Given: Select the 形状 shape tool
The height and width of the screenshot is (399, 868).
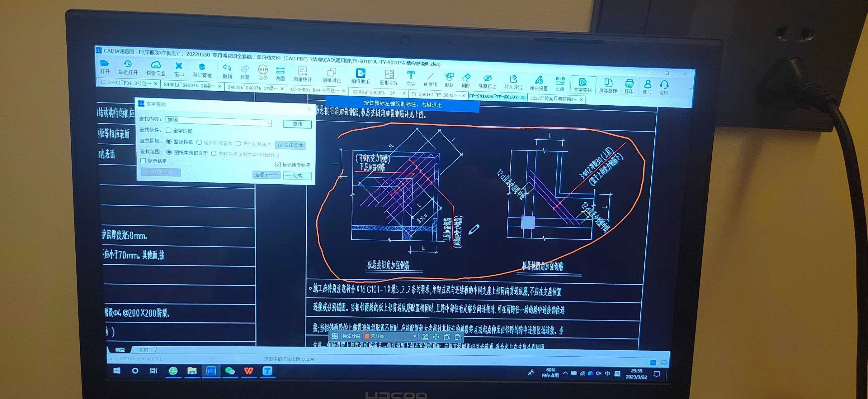Looking at the screenshot, I should pos(449,80).
